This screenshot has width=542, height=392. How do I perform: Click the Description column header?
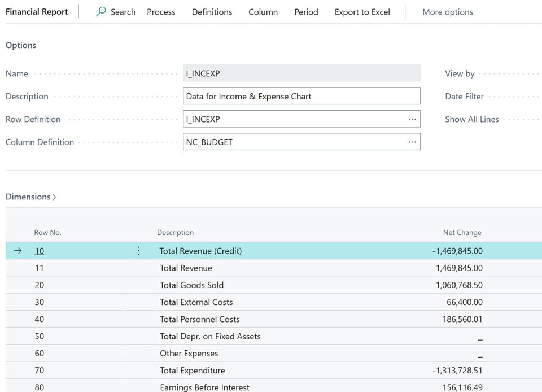tap(175, 233)
